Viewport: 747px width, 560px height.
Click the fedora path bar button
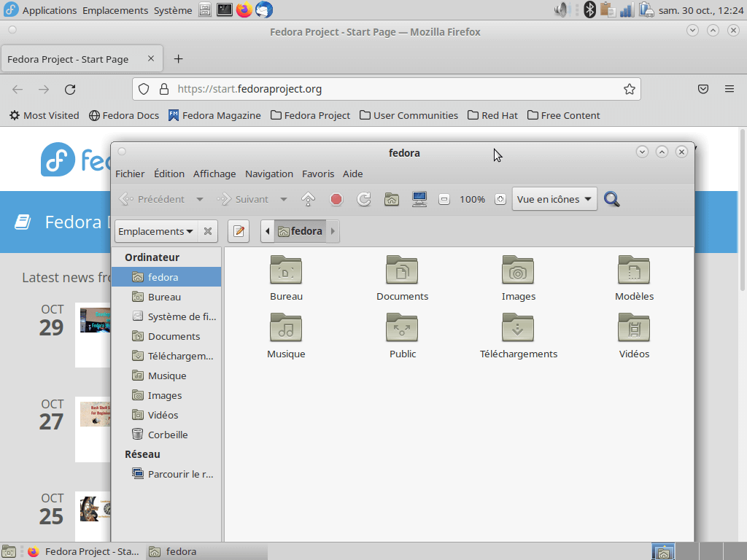click(x=300, y=231)
